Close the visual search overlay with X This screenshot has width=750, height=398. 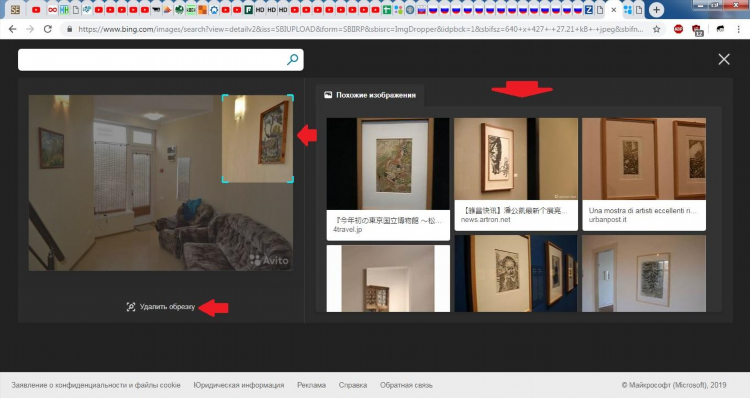point(724,59)
